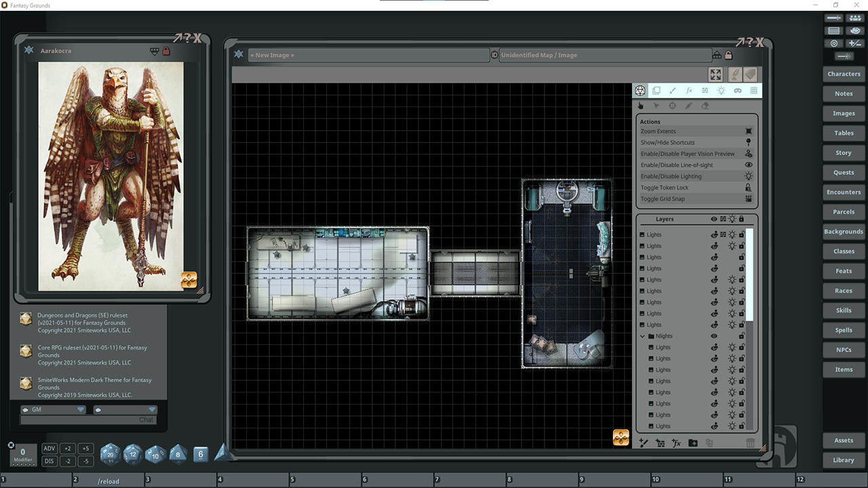
Task: Click the Zoom Extents expand icon on map
Action: pyautogui.click(x=715, y=74)
